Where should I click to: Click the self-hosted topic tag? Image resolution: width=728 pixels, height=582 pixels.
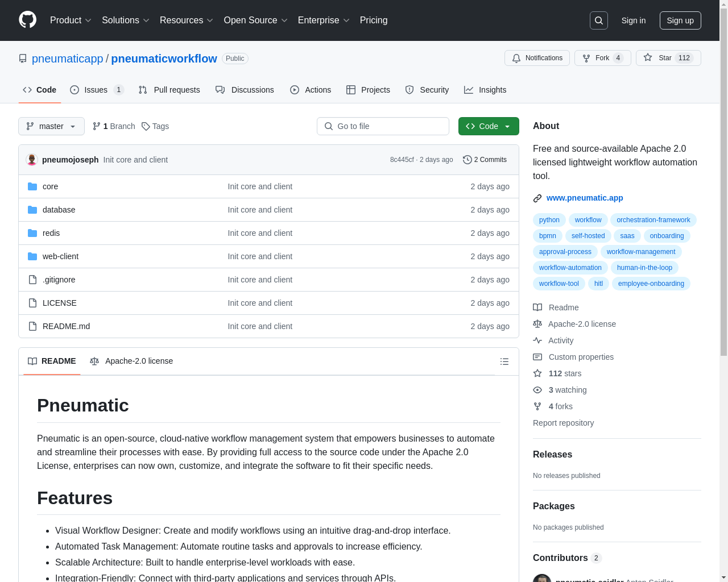click(588, 236)
